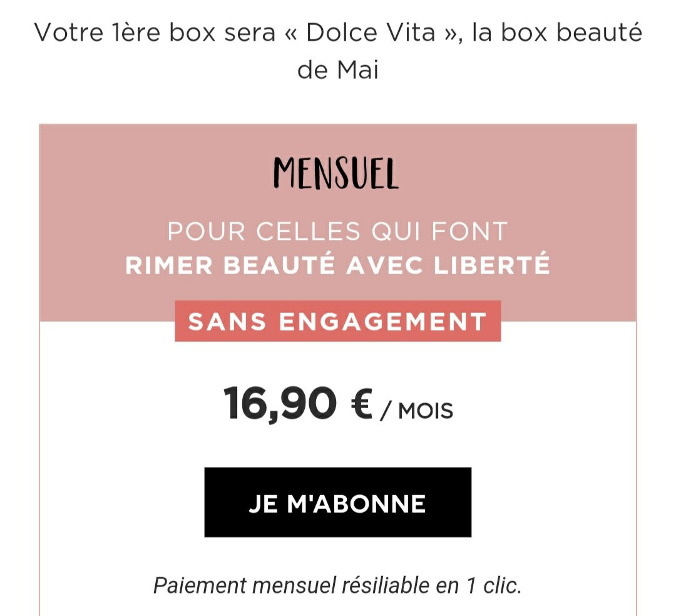Click the euro symbol after the price
The image size is (676, 616).
361,404
